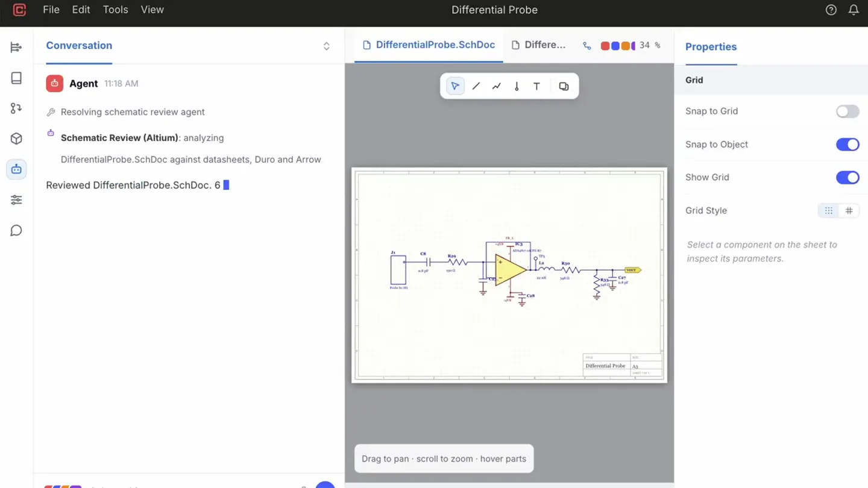This screenshot has height=488, width=868.
Task: Click the duplicate layers icon in toolbar
Action: point(564,86)
